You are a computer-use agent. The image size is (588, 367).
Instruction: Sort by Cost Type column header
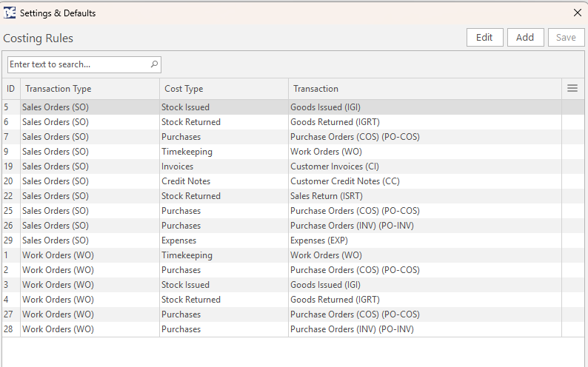click(224, 89)
